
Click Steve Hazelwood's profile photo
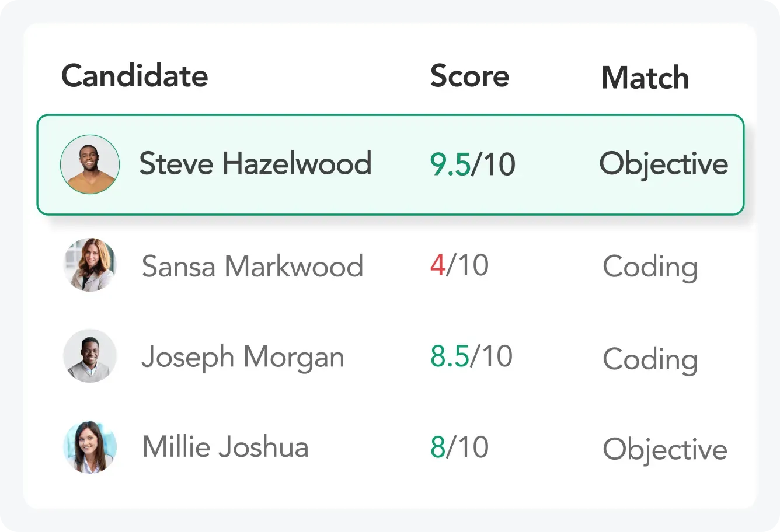[90, 164]
